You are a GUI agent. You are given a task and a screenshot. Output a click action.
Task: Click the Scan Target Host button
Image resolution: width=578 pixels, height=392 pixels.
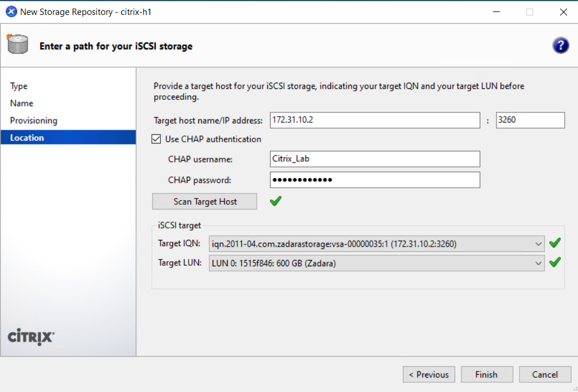click(x=205, y=201)
